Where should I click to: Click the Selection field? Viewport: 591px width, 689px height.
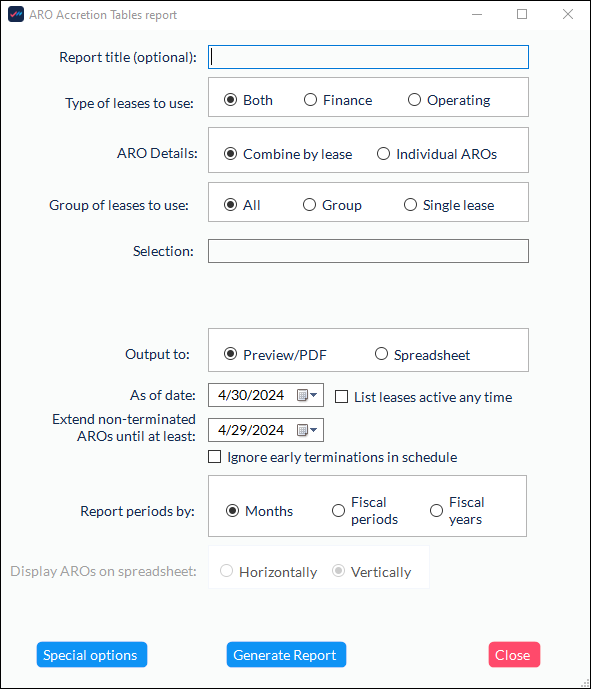coord(368,251)
